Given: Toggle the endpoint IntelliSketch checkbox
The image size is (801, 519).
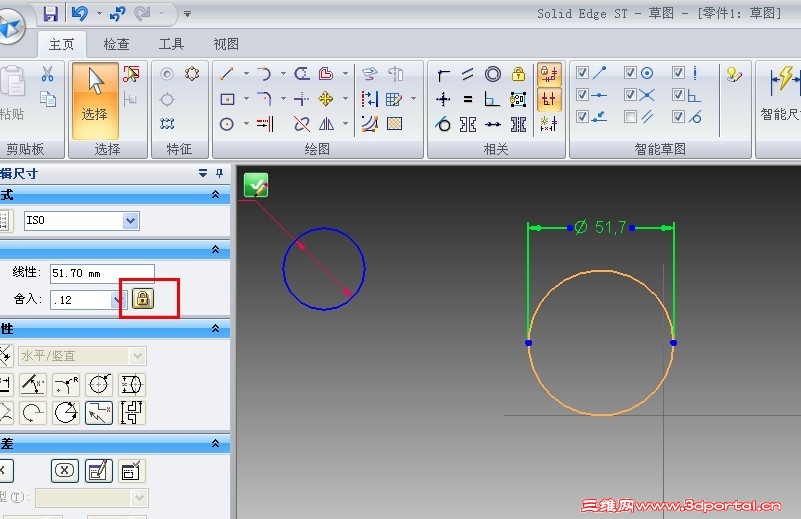Looking at the screenshot, I should click(582, 73).
